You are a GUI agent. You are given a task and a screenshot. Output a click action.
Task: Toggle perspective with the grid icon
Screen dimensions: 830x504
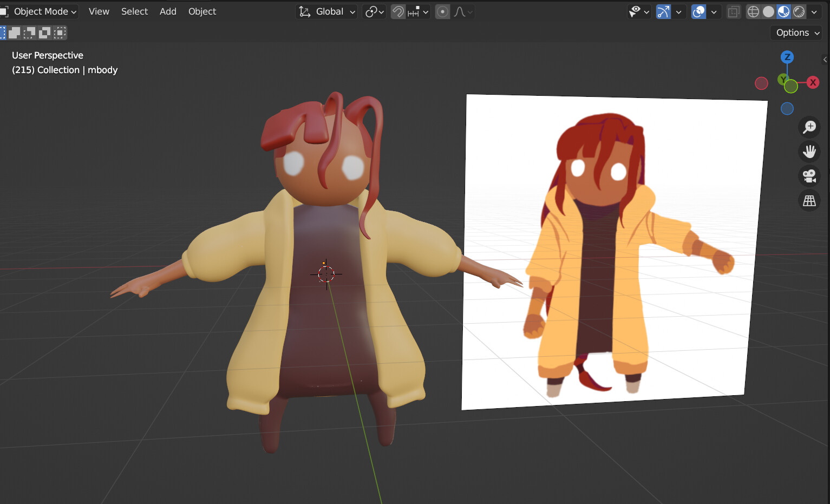pos(809,200)
